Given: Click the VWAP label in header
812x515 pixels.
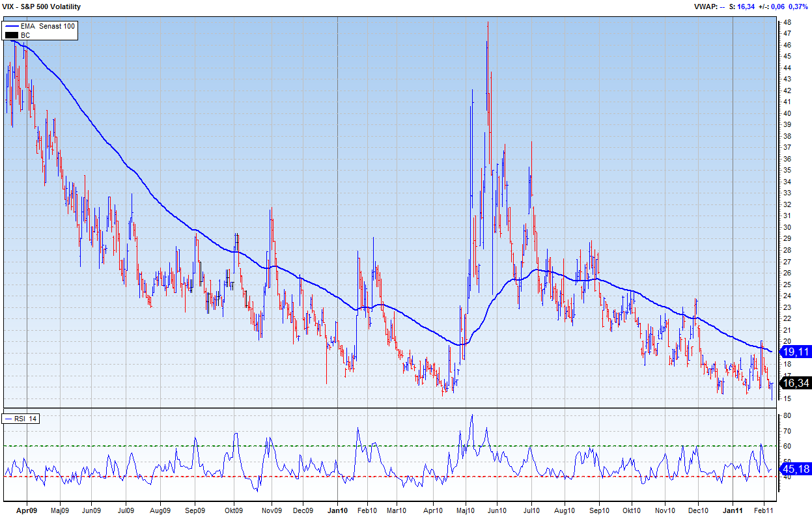Looking at the screenshot, I should point(705,7).
